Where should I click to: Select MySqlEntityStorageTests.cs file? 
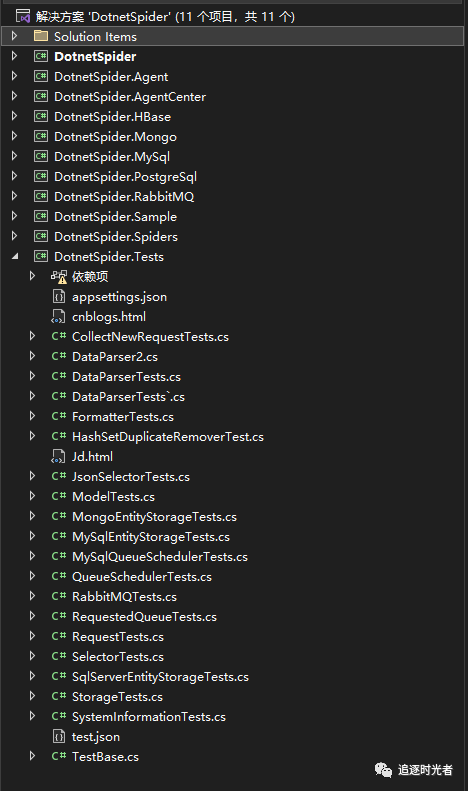click(x=151, y=537)
